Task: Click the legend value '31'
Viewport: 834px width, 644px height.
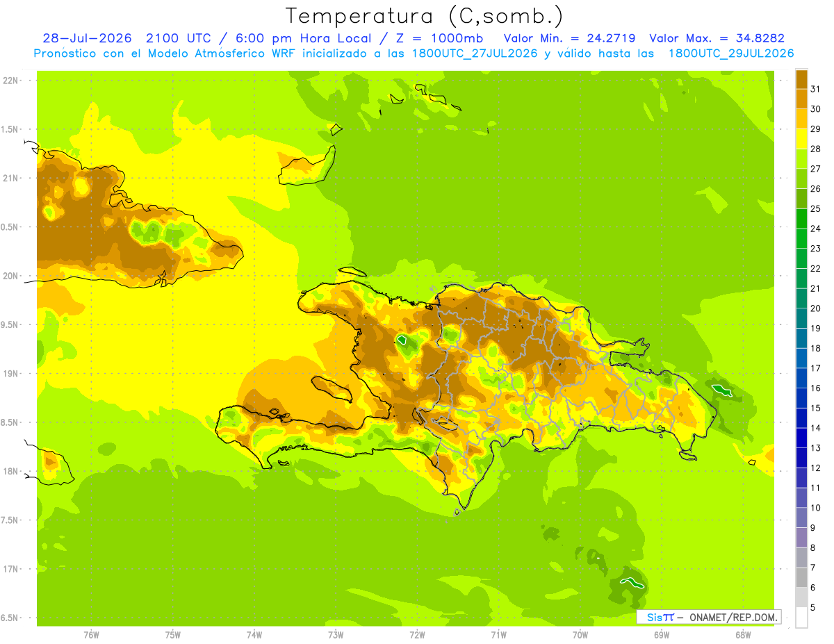Action: [x=815, y=89]
